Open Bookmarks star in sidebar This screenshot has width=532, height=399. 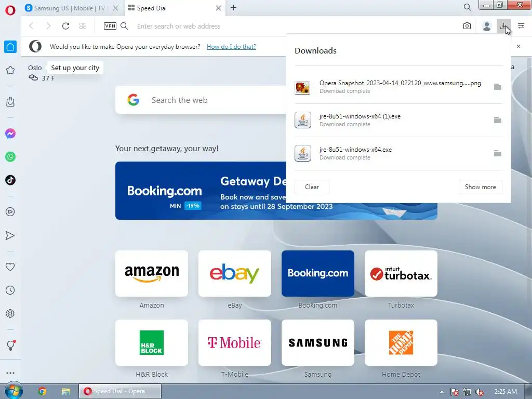click(x=10, y=70)
